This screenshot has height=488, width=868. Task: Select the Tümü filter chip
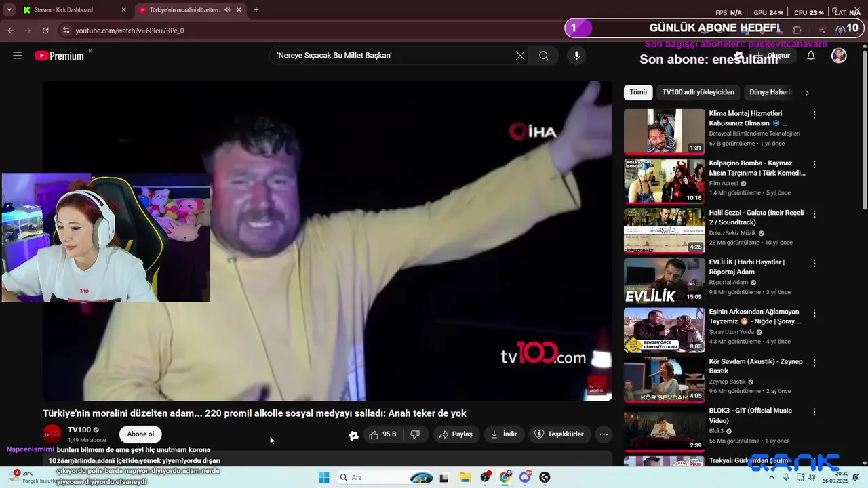638,92
